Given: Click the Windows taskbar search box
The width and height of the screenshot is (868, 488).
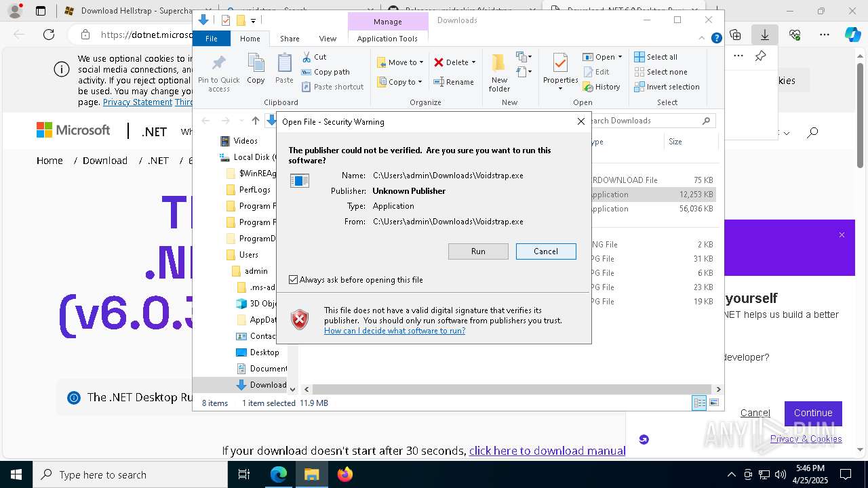Looking at the screenshot, I should point(130,474).
